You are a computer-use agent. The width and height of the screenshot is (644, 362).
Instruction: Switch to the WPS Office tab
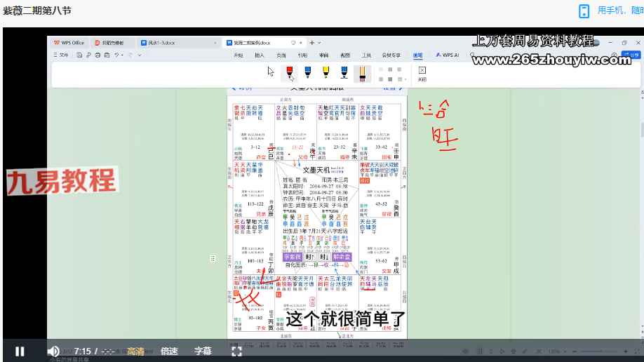(69, 43)
